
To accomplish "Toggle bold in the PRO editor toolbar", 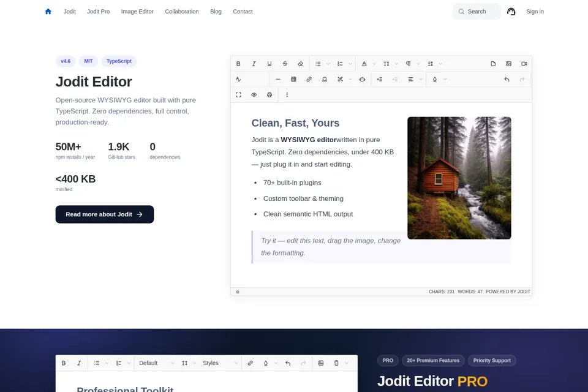I will [64, 363].
